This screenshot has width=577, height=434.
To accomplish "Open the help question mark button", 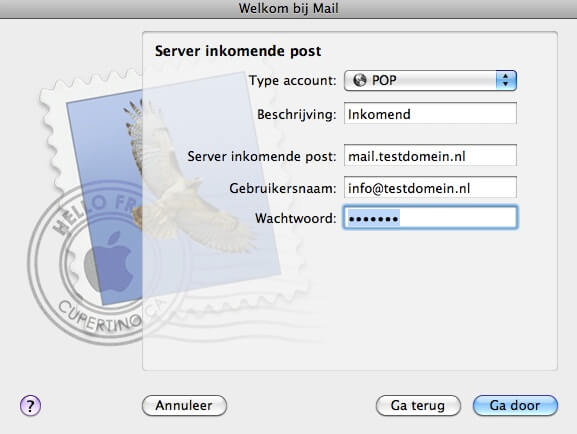I will 30,406.
